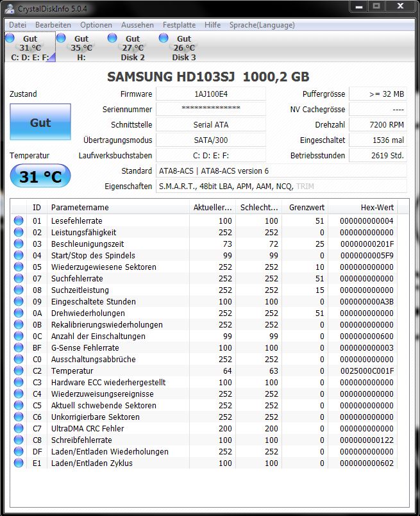420x516 pixels.
Task: Click status orb of Suchzeitleistung row
Action: click(19, 290)
